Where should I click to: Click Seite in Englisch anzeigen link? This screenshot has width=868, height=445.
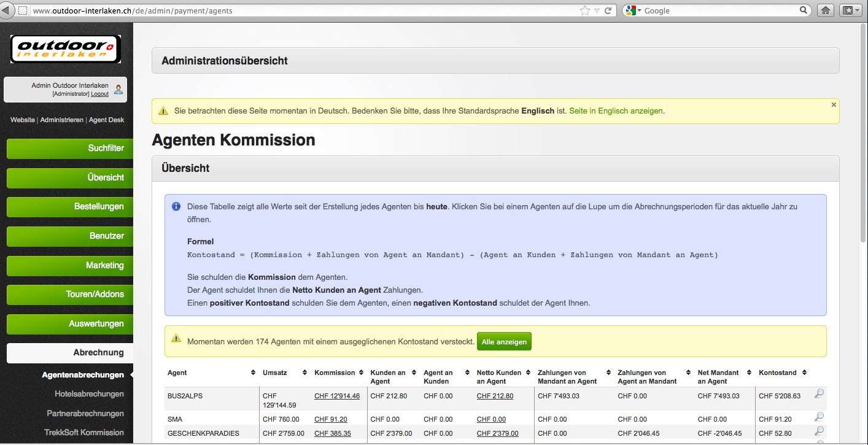[x=616, y=111]
